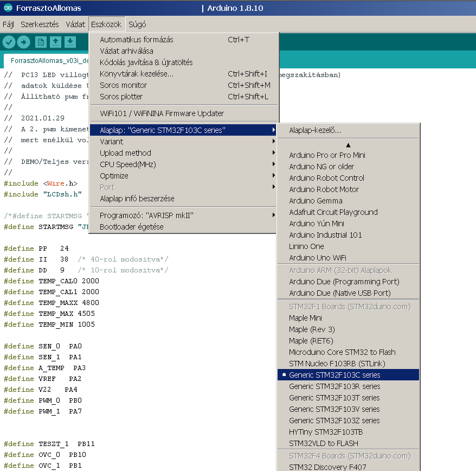Choose Vázlat arhiválása
This screenshot has height=471, width=476.
point(183,51)
